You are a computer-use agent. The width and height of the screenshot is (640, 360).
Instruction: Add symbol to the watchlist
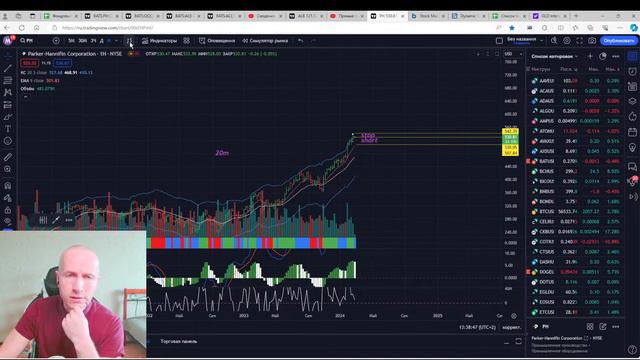[x=590, y=56]
